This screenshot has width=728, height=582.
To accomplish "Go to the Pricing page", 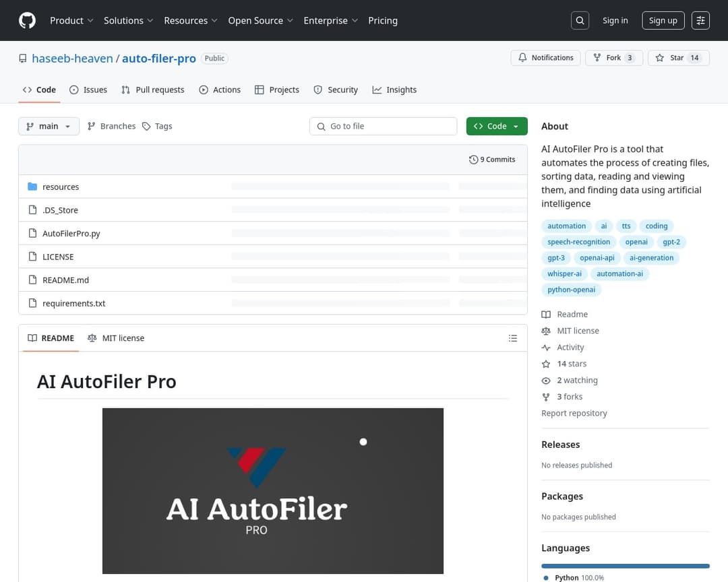I will (x=383, y=20).
